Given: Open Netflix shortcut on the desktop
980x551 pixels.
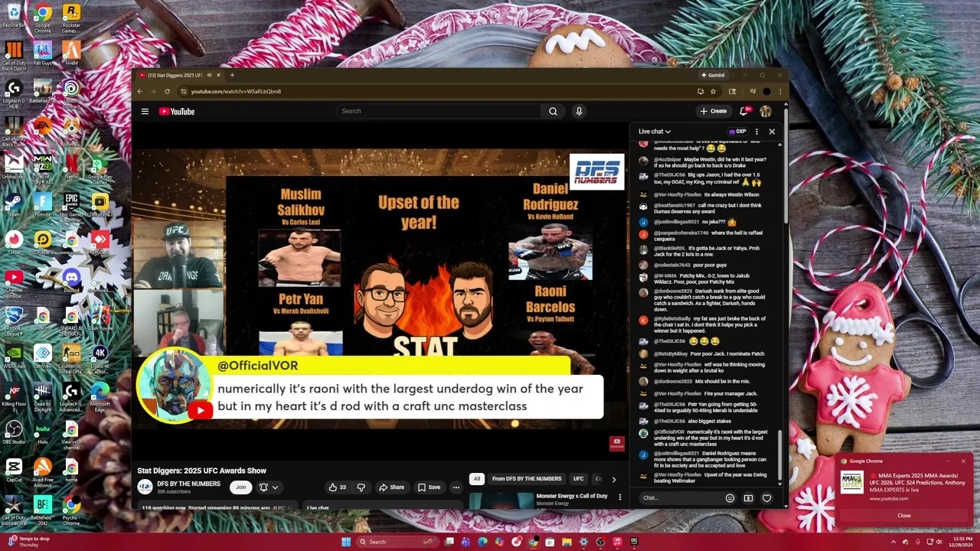Looking at the screenshot, I should click(71, 166).
